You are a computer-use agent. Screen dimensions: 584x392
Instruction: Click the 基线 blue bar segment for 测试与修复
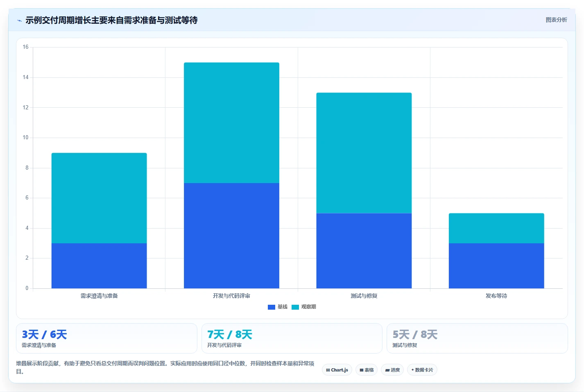[x=364, y=251]
